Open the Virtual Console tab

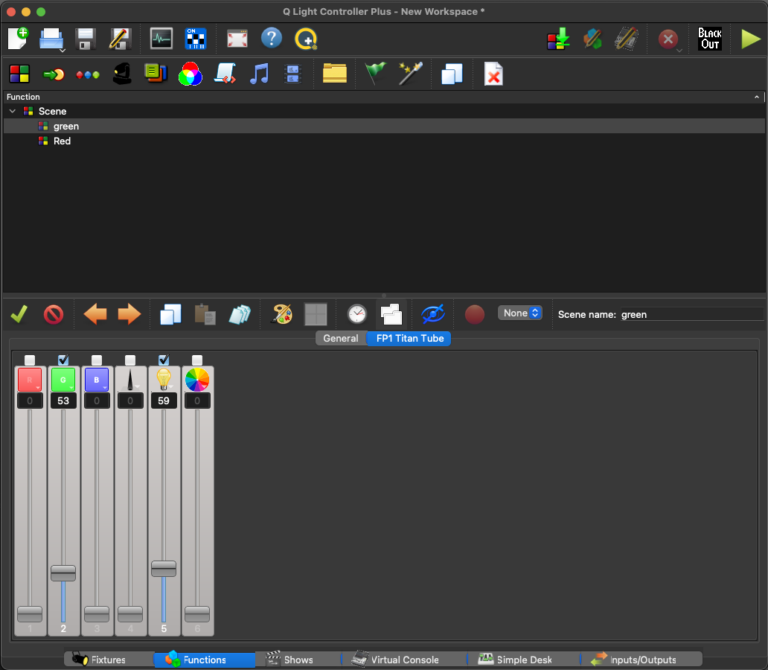395,659
